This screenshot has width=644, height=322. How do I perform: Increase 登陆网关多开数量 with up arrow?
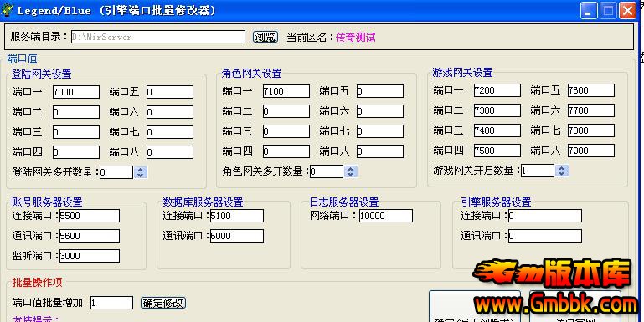(141, 170)
